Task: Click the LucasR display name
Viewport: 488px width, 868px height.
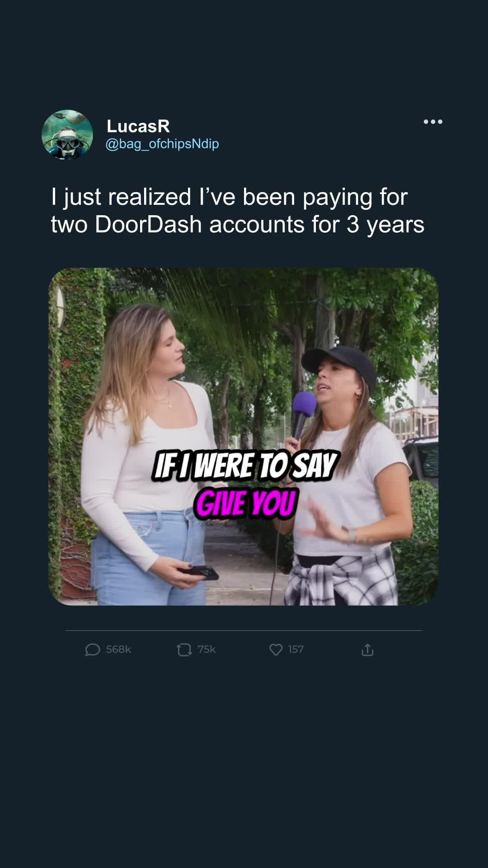Action: tap(138, 126)
